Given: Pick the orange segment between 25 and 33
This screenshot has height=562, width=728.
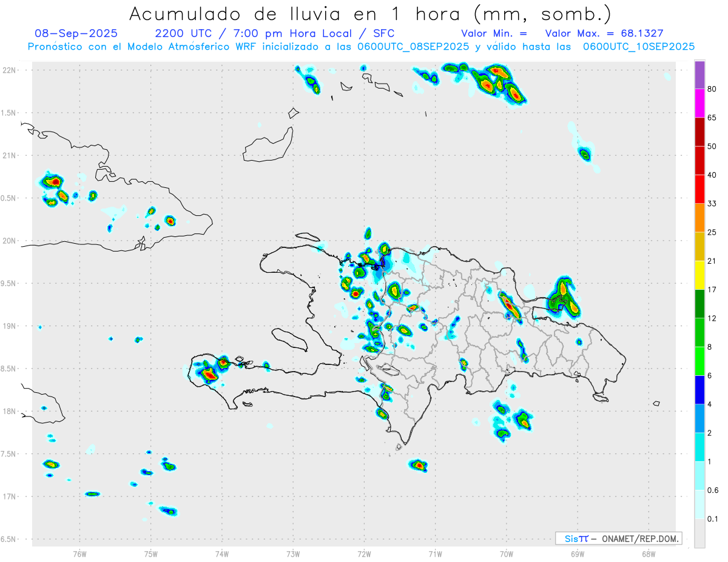Looking at the screenshot, I should 699,218.
